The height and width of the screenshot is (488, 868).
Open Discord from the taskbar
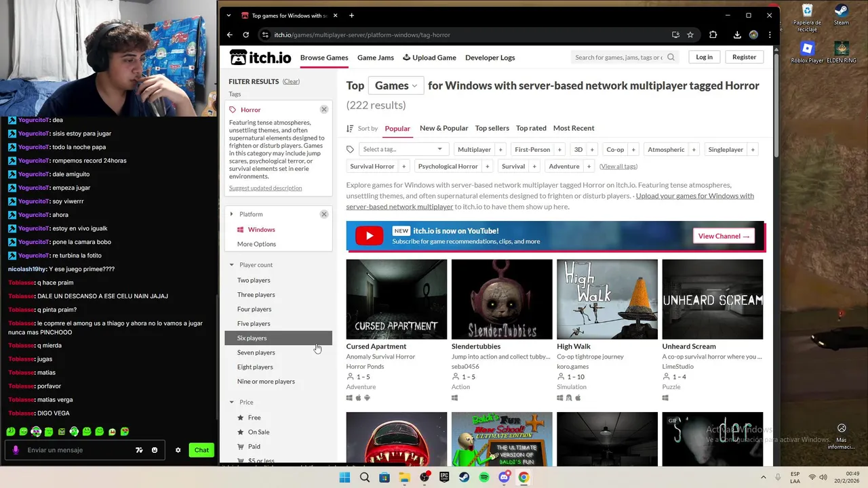point(504,477)
